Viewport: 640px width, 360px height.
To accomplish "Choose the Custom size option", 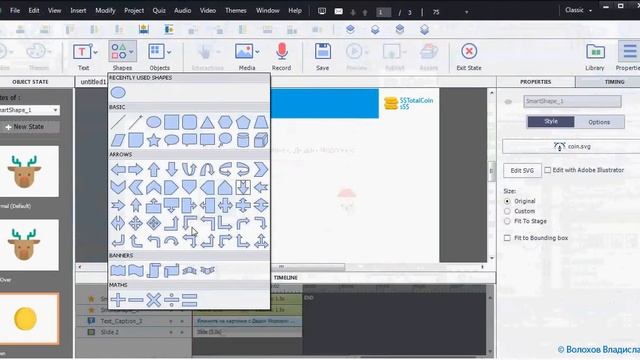I will point(507,211).
